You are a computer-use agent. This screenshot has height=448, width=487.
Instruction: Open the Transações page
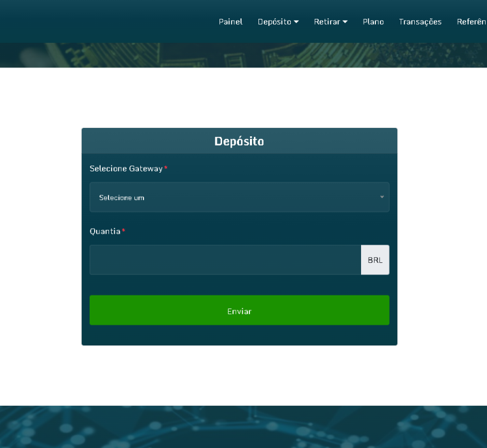coord(420,21)
